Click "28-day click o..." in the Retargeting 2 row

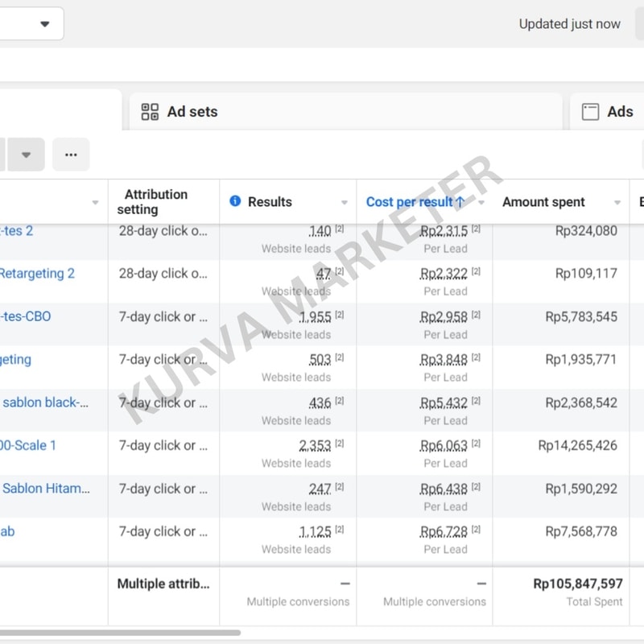click(163, 274)
